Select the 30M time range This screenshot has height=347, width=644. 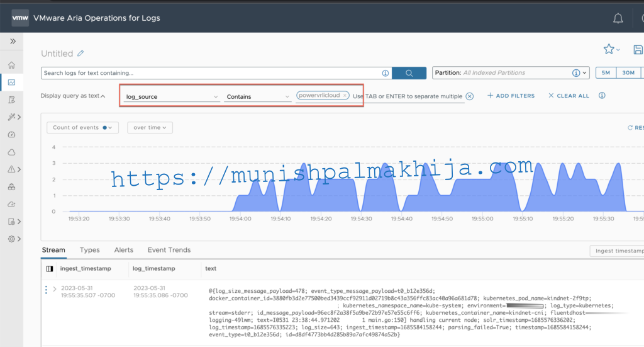point(628,73)
